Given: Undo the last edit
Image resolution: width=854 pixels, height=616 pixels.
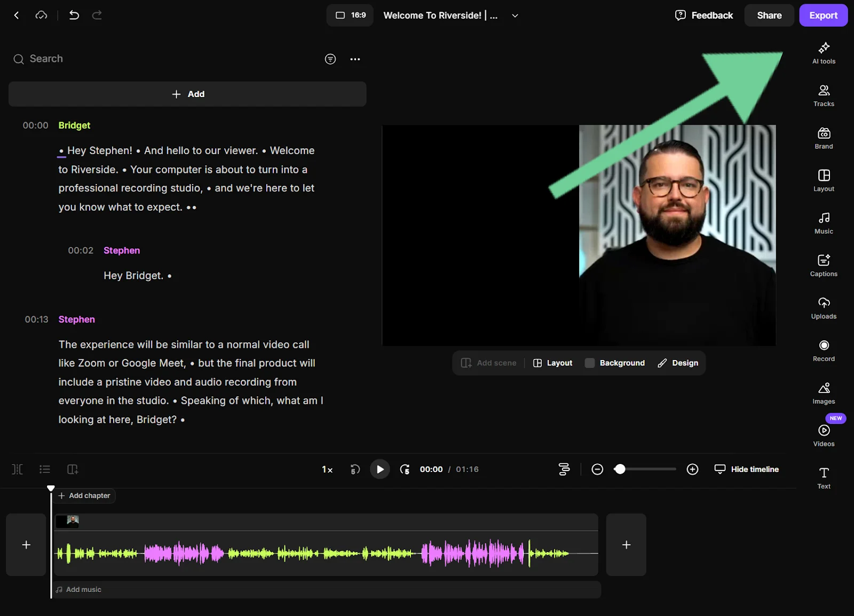Looking at the screenshot, I should coord(74,15).
